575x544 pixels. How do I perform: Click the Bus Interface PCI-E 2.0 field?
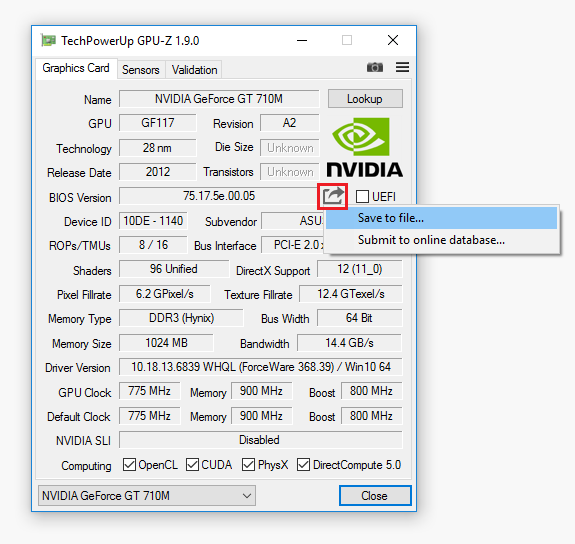[293, 245]
